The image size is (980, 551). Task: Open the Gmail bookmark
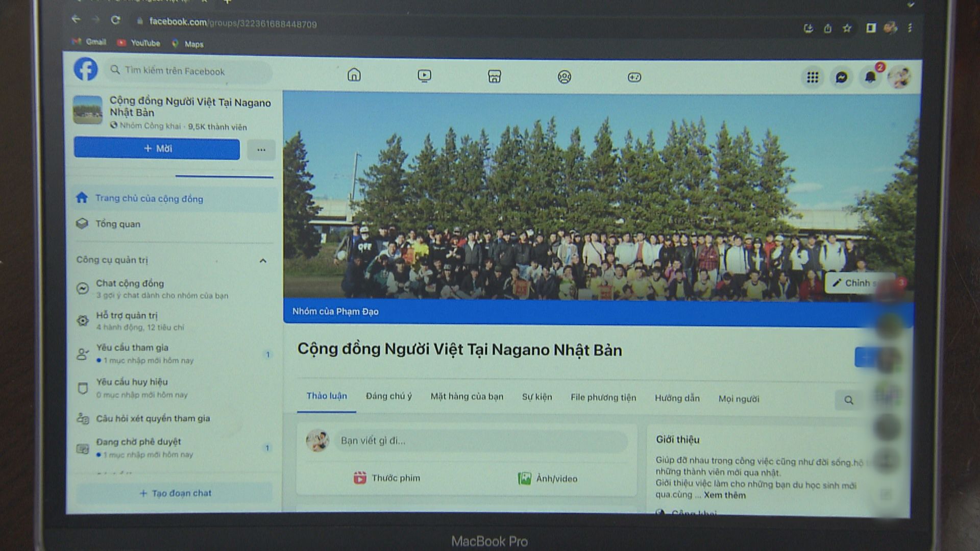[x=89, y=42]
